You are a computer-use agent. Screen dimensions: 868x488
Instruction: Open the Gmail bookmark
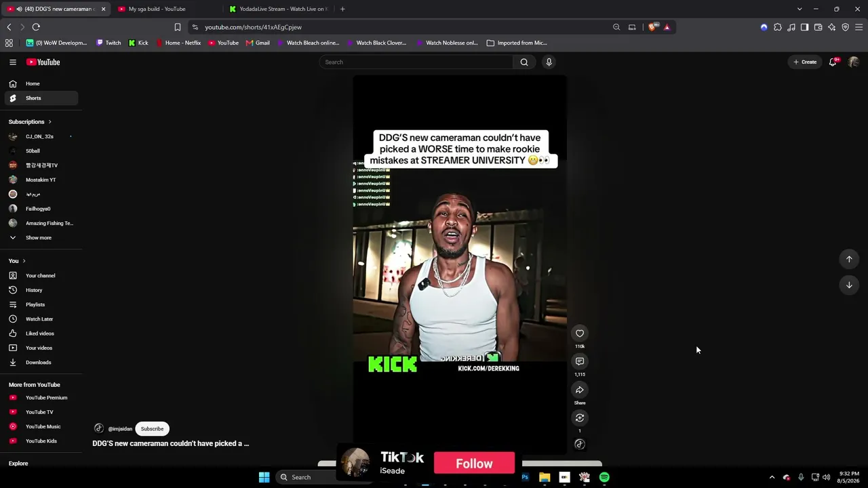coord(258,43)
